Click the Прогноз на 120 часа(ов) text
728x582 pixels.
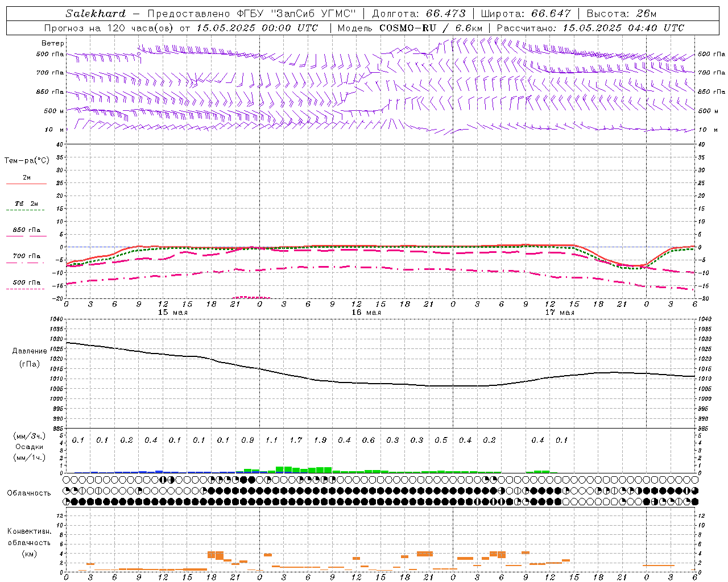110,28
